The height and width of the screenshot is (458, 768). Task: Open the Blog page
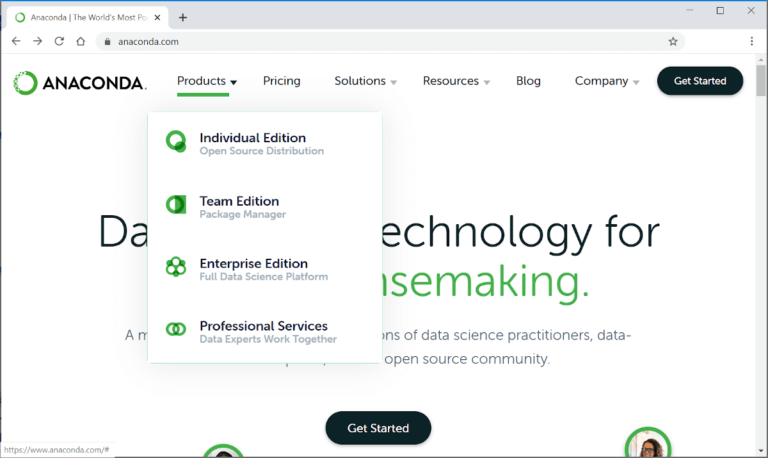click(x=528, y=81)
